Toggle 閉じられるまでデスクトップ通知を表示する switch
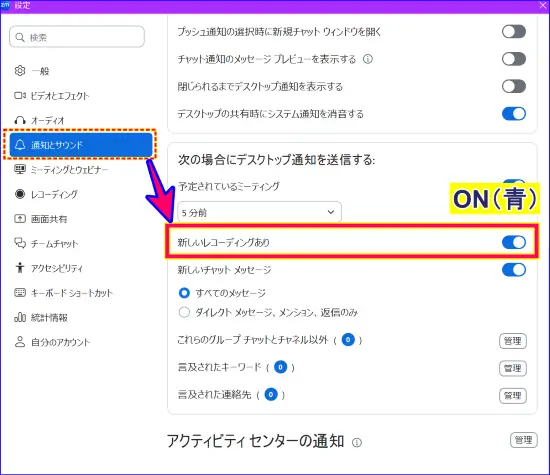The image size is (550, 475). pos(514,86)
